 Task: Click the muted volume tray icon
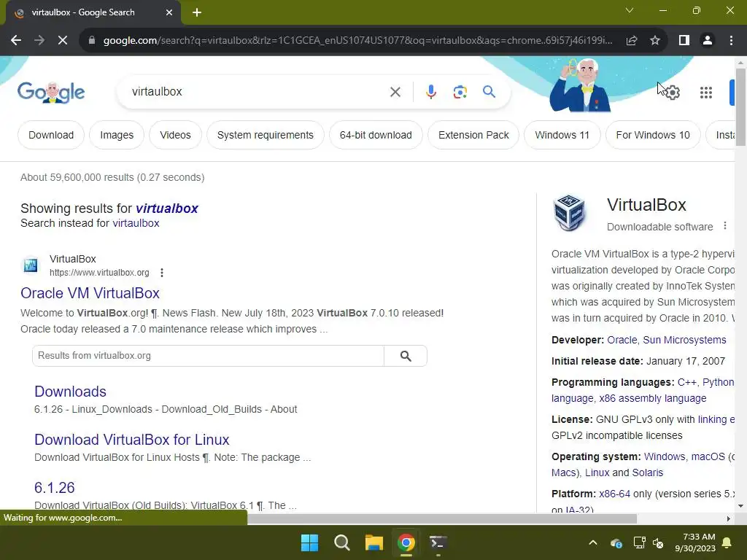coord(658,542)
